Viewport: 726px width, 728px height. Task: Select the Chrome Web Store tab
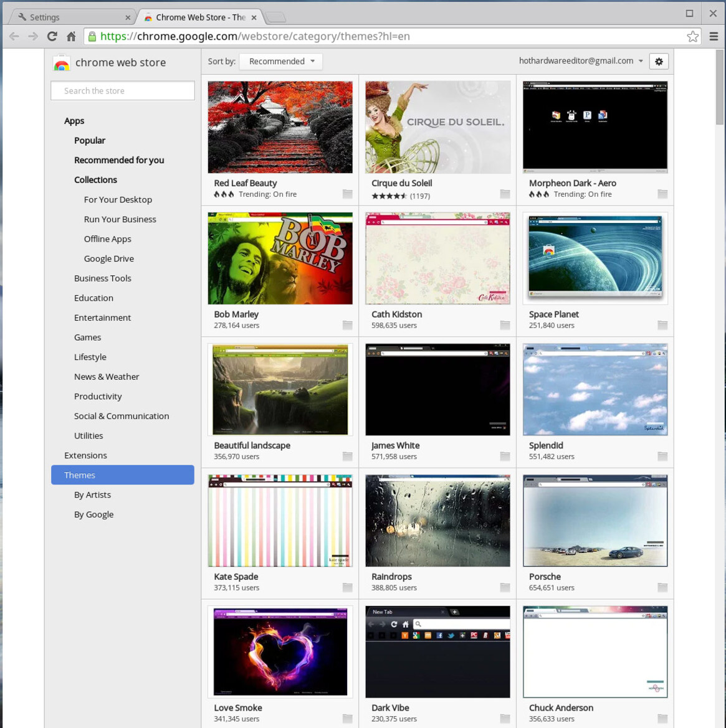200,17
